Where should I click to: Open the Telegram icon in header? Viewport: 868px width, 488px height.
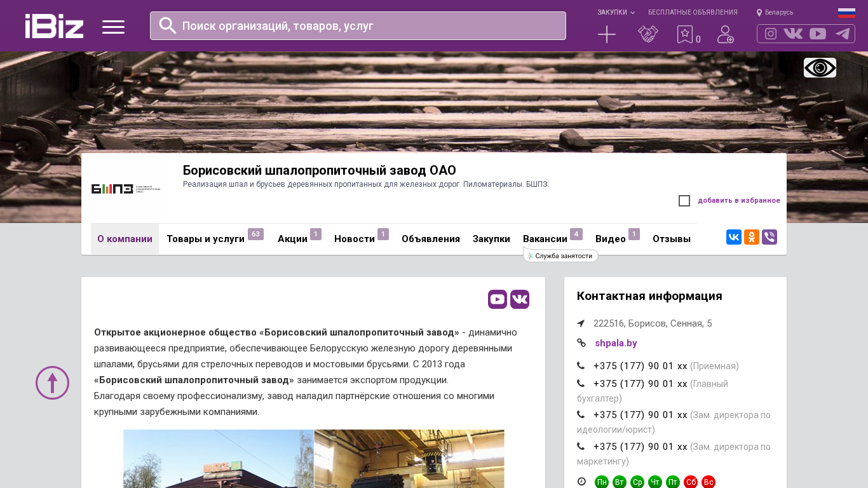tap(843, 34)
